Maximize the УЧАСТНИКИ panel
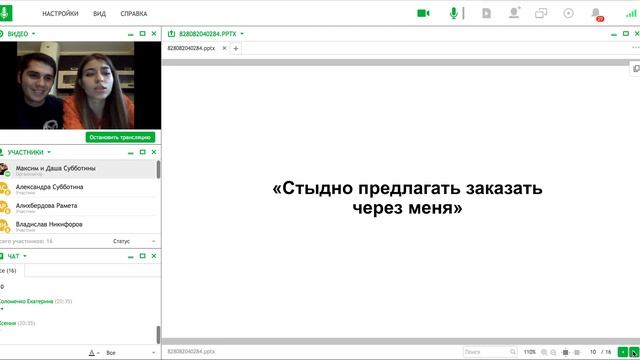Viewport: 640px width, 360px height. click(x=142, y=152)
